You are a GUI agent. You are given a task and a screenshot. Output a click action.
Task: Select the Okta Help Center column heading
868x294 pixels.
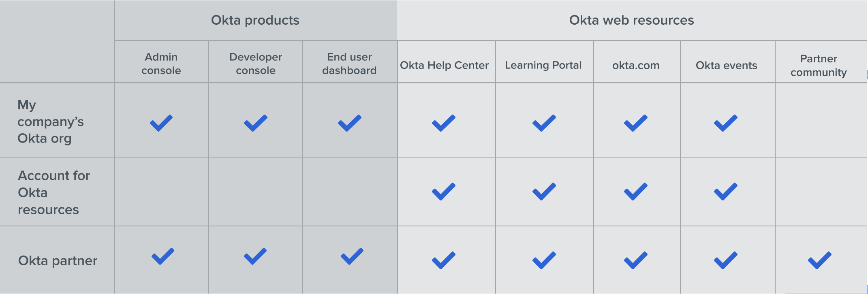444,65
